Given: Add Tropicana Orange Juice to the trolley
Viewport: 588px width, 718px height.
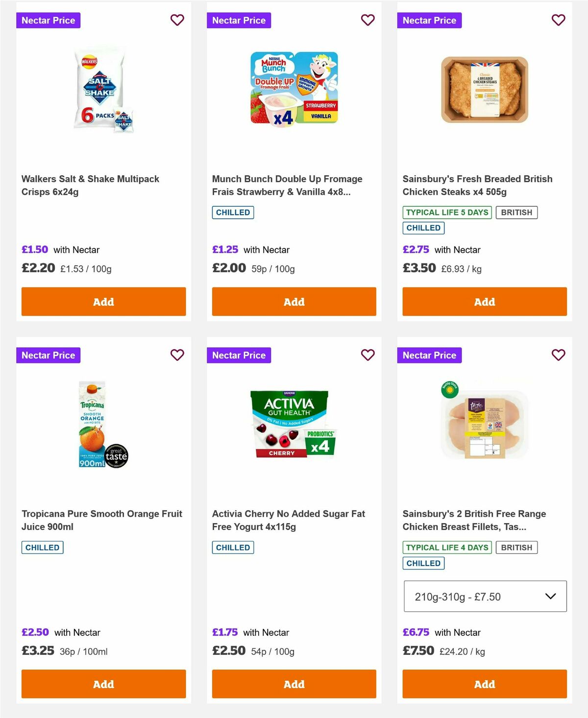Looking at the screenshot, I should tap(103, 684).
